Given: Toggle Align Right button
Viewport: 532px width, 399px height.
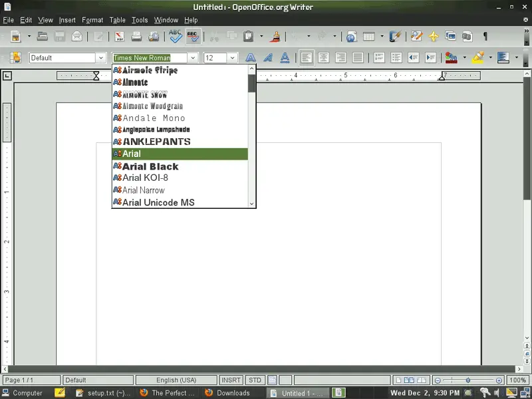Looking at the screenshot, I should [340, 58].
